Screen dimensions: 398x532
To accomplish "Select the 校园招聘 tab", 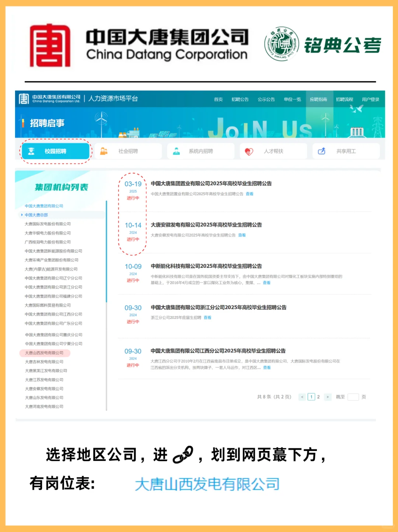I will [x=55, y=151].
